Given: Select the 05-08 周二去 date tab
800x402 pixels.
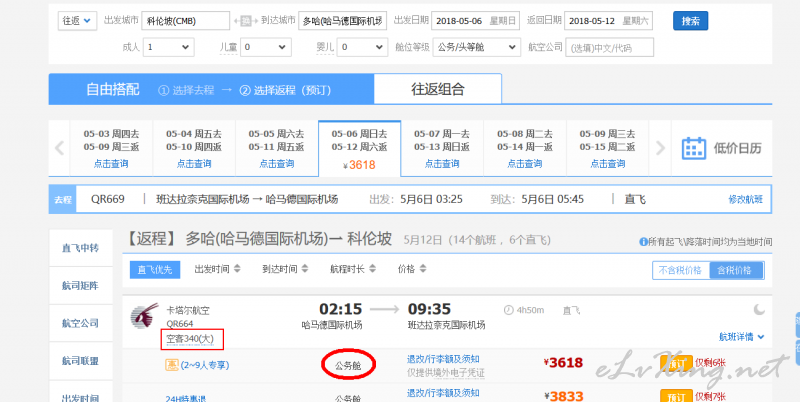Looking at the screenshot, I should [x=525, y=148].
